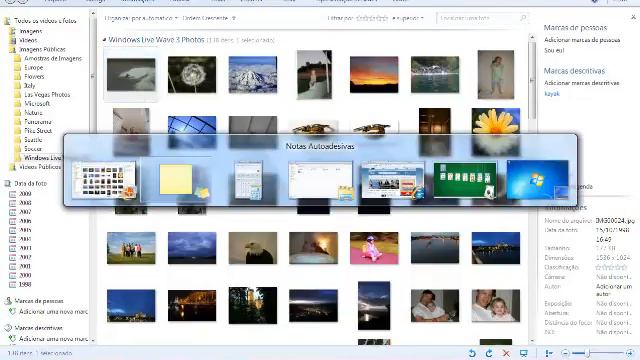Select 'Marcas de pessoas' in left tree
640x360 pixels.
pyautogui.click(x=39, y=301)
